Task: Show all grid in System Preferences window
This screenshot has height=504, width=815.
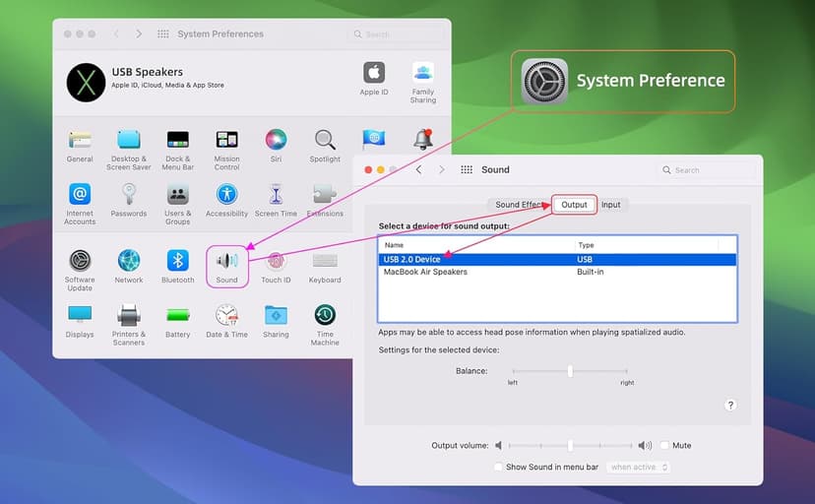Action: [x=163, y=33]
